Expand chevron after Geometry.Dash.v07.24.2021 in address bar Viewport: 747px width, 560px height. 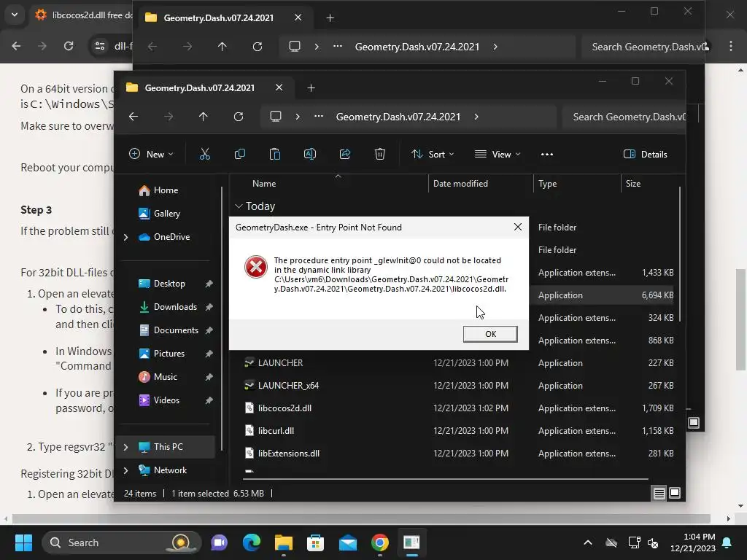(476, 117)
